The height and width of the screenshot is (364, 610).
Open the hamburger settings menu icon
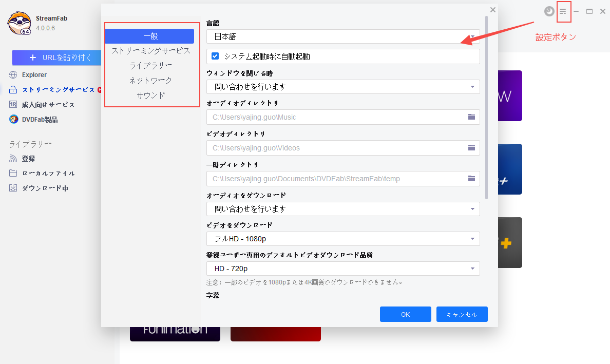tap(563, 11)
